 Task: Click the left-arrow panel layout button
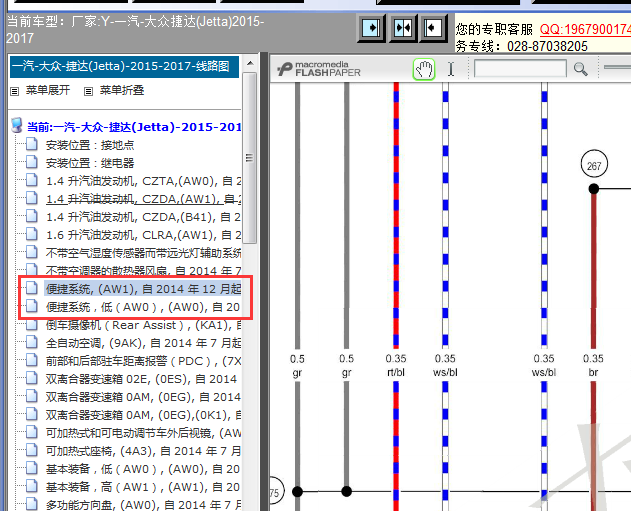click(x=433, y=28)
